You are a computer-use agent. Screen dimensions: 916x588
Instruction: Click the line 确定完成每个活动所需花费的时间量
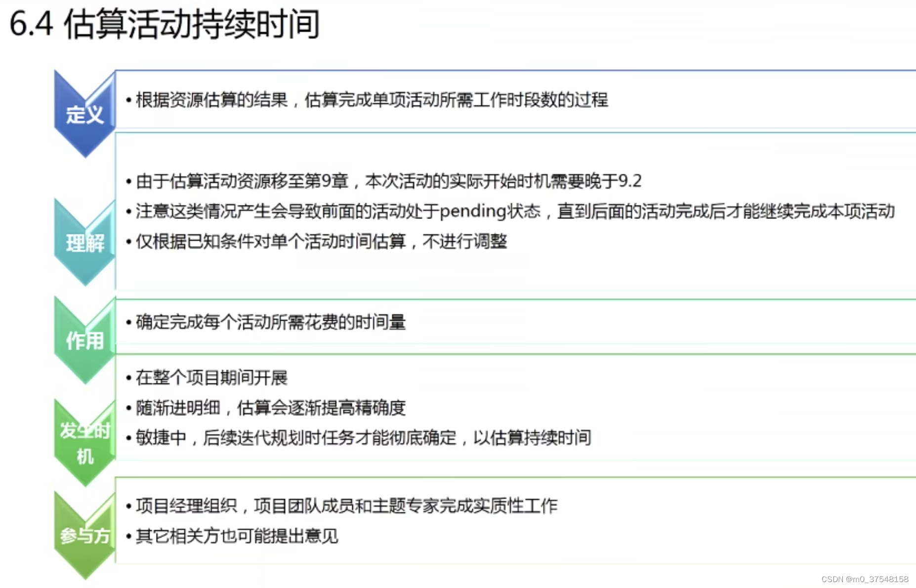click(x=266, y=322)
